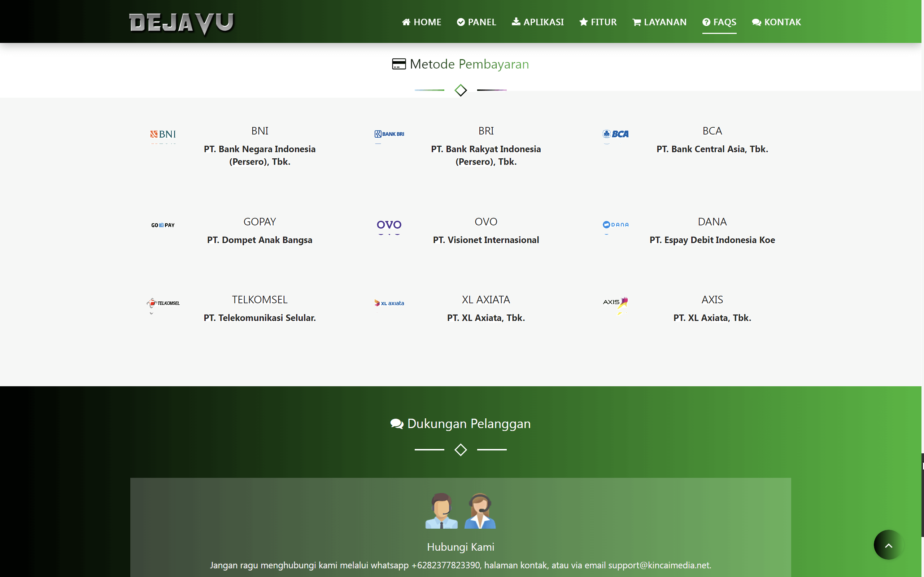
Task: Open the KONTAK page
Action: tap(776, 22)
